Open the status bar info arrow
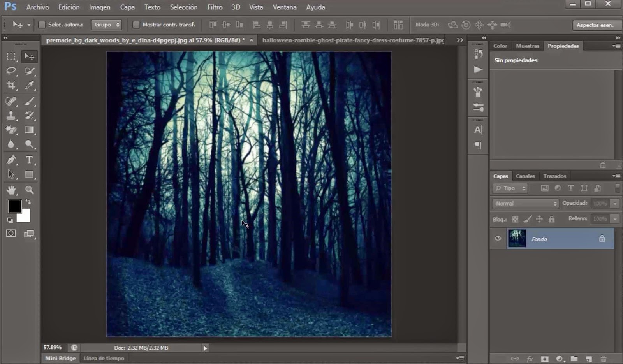 (x=205, y=348)
